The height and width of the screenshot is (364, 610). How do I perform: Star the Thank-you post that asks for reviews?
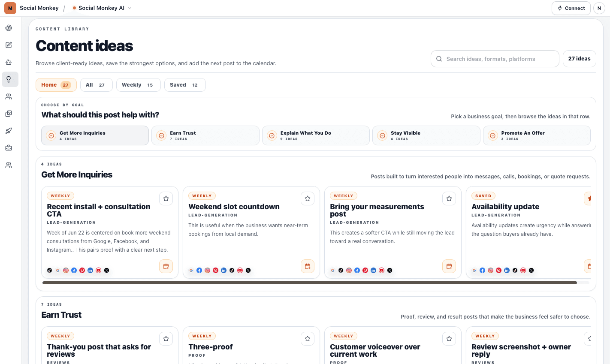(x=166, y=339)
